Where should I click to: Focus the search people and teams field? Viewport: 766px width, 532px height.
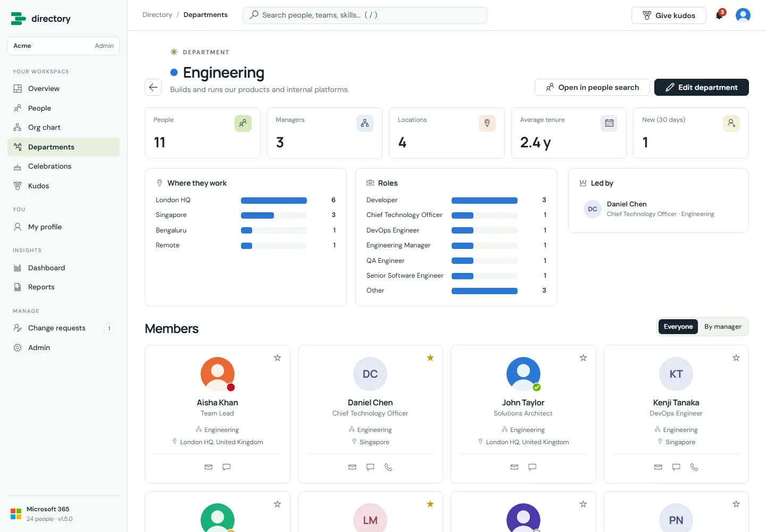click(x=365, y=15)
